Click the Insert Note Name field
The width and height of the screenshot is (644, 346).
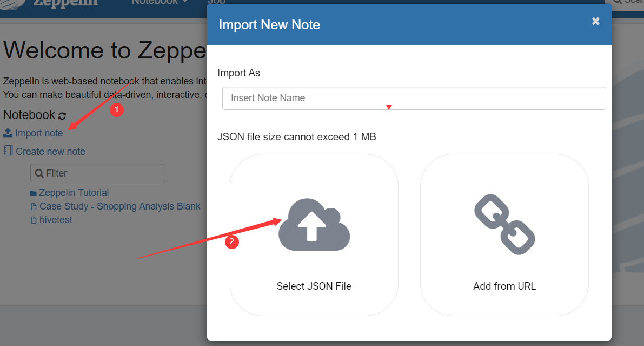click(414, 98)
